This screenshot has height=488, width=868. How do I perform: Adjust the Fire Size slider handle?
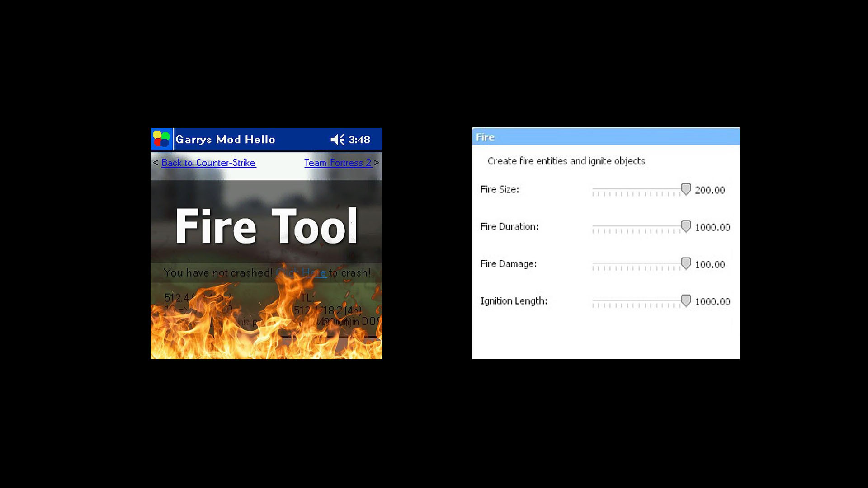[x=686, y=189]
